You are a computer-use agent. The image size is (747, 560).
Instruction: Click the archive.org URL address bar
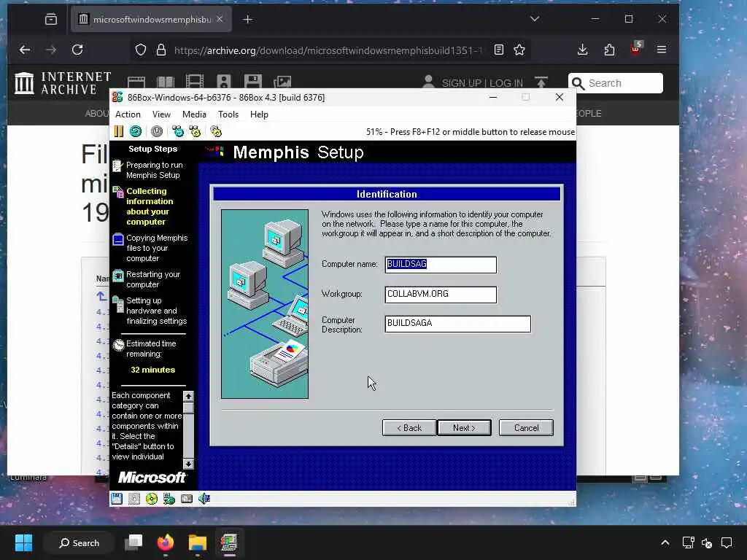coord(328,50)
